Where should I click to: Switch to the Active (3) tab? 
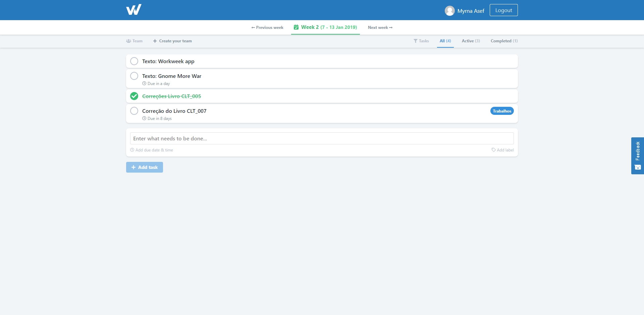pos(471,41)
